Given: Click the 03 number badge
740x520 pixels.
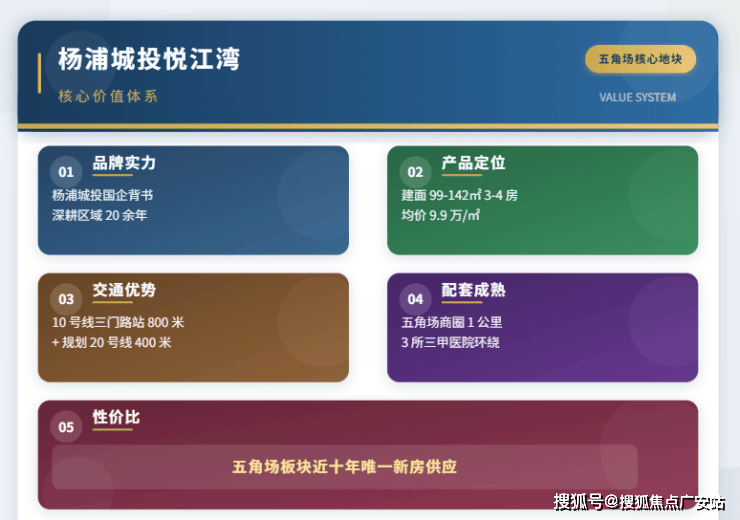Looking at the screenshot, I should click(x=66, y=299).
